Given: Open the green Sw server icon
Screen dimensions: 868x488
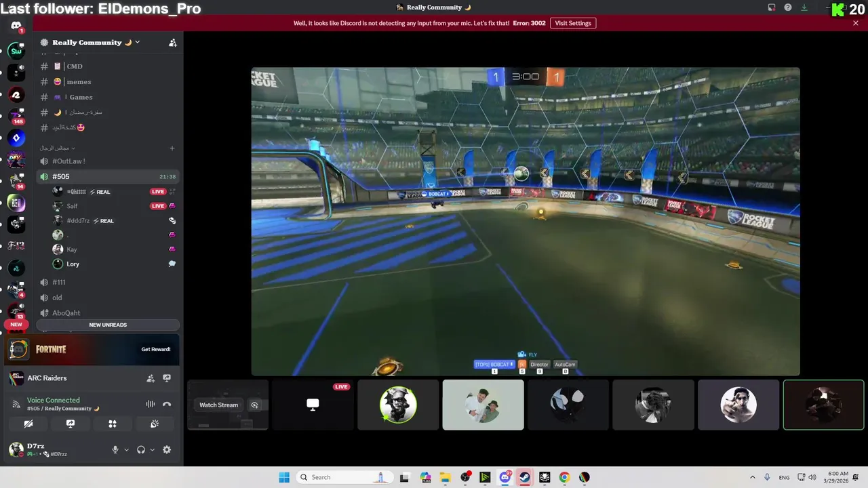Looking at the screenshot, I should (16, 51).
